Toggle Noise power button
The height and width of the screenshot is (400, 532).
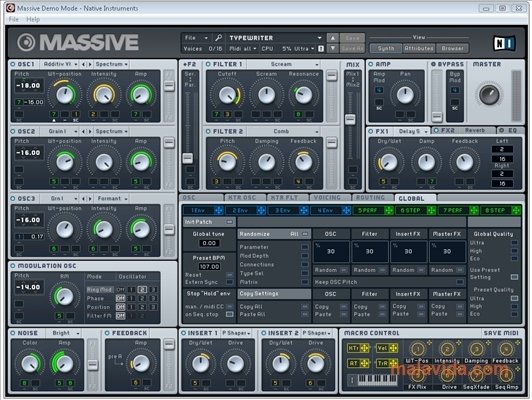pos(13,333)
